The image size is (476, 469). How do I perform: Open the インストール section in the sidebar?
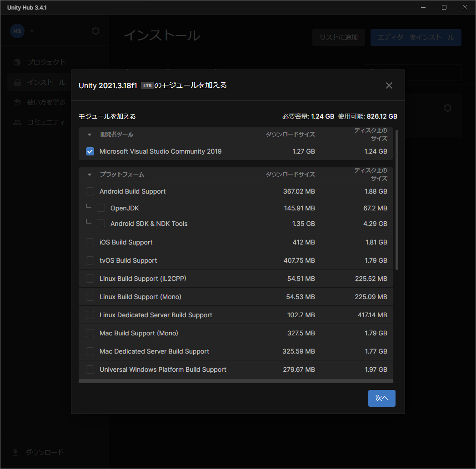coord(41,82)
